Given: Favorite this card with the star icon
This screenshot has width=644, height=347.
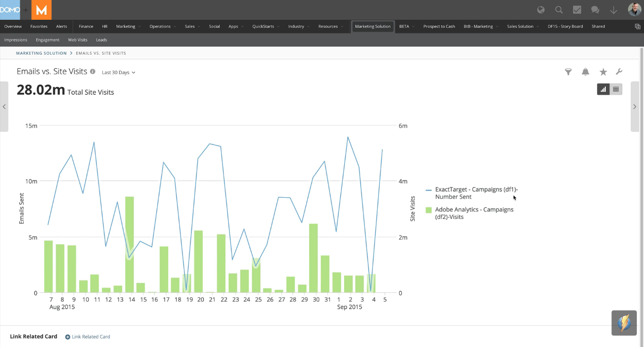Looking at the screenshot, I should [603, 72].
